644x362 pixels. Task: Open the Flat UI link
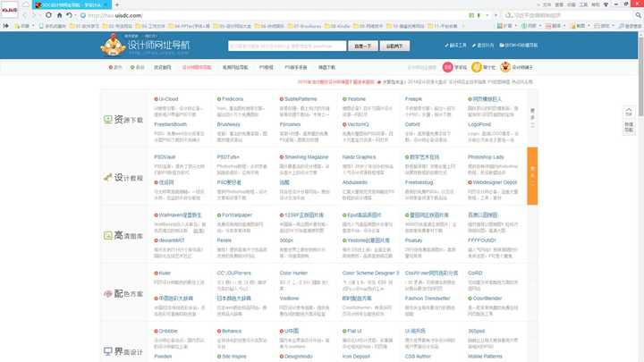(354, 332)
